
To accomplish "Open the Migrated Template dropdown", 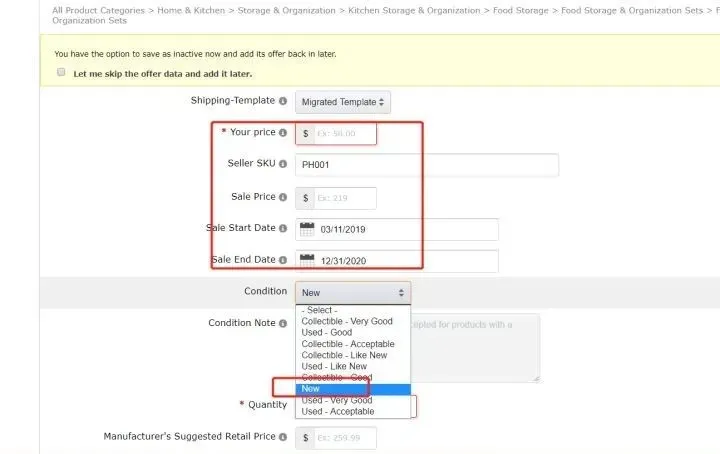I will (x=343, y=102).
